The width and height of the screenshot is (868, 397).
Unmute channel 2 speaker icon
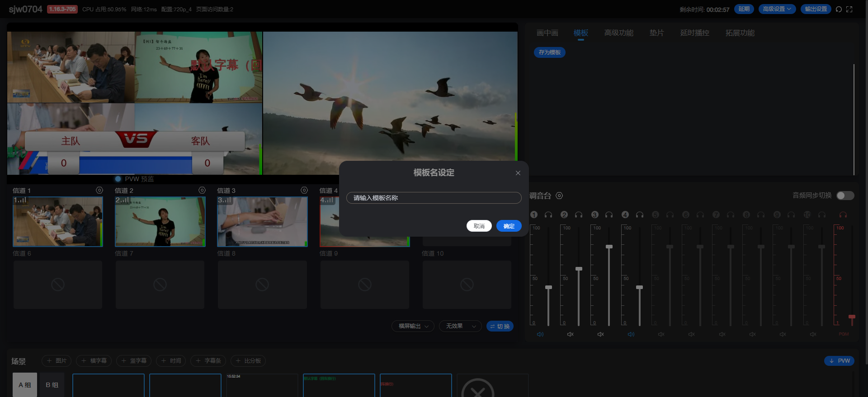(x=571, y=334)
